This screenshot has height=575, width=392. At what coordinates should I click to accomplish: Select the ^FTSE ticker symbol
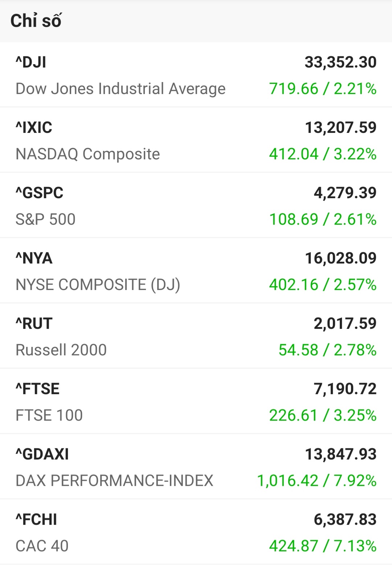[37, 389]
